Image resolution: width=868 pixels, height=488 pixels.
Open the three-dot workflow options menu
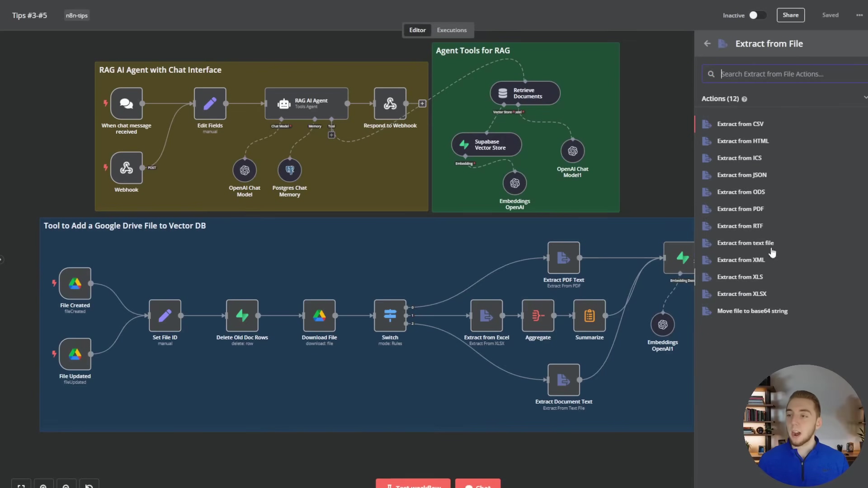tap(859, 15)
